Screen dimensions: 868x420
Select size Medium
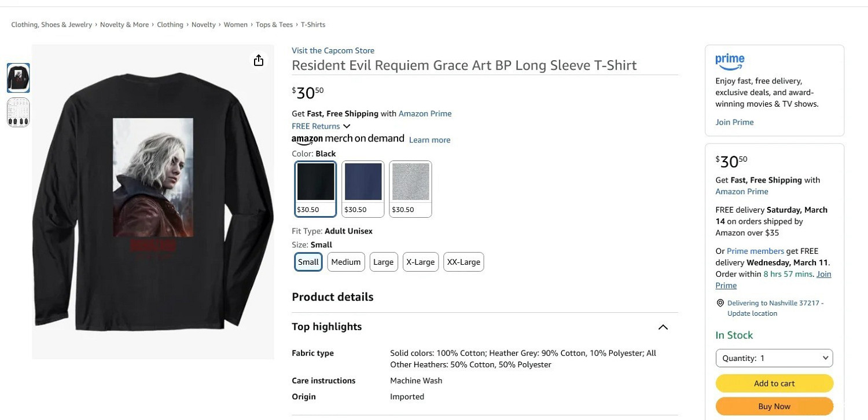346,262
